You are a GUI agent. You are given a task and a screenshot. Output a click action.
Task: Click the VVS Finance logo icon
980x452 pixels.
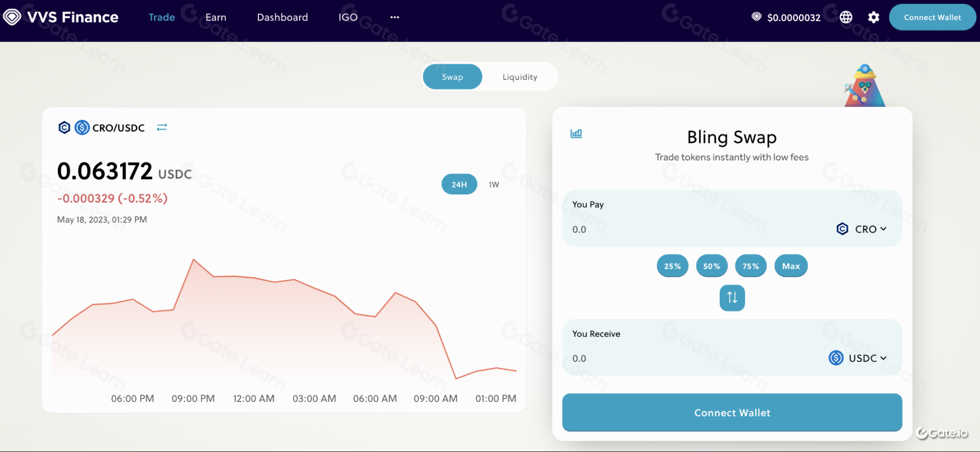pos(12,17)
